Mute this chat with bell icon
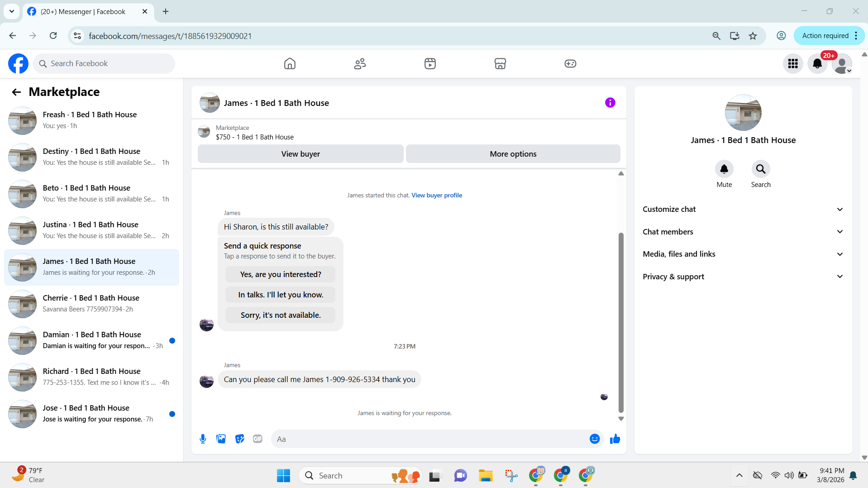 [x=724, y=169]
